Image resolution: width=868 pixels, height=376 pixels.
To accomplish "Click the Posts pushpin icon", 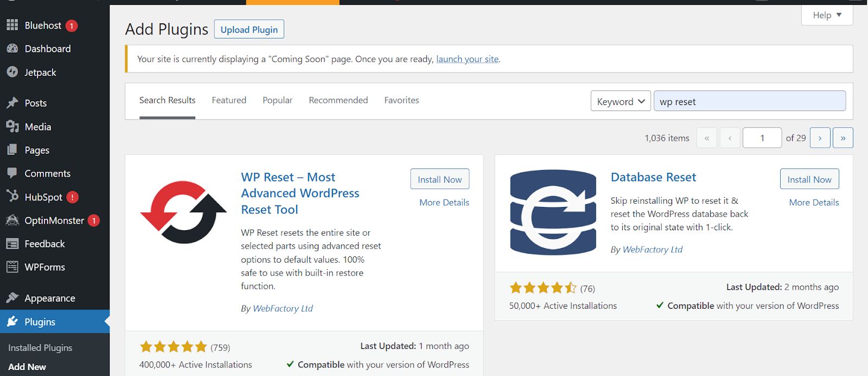I will tap(12, 102).
